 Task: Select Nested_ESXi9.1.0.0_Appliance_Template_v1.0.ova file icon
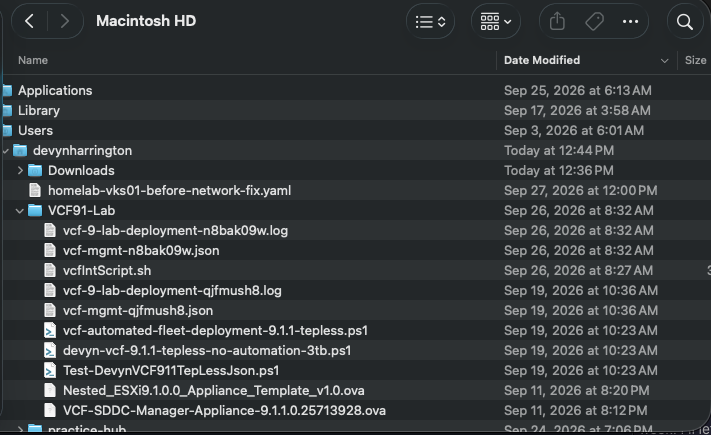click(x=50, y=391)
